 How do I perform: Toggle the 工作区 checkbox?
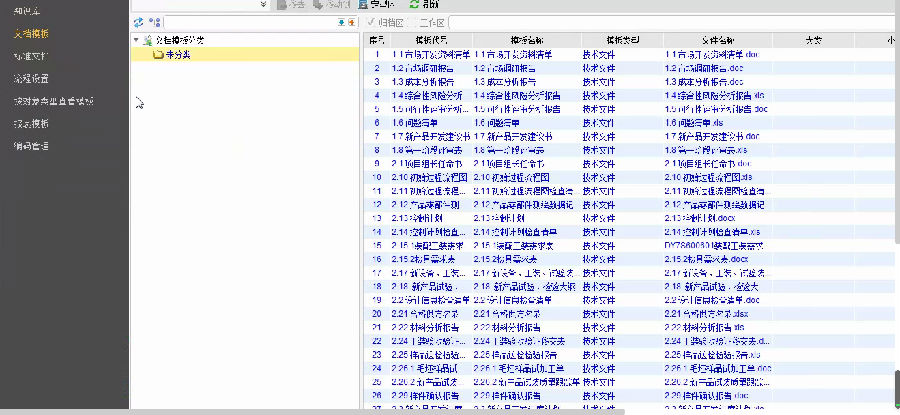(x=412, y=22)
